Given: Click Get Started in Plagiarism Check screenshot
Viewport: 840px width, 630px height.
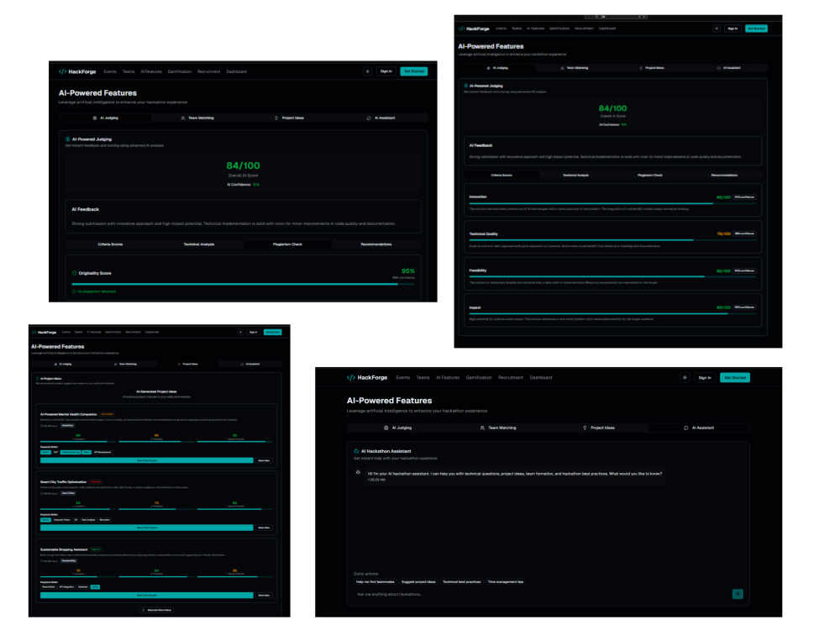Looking at the screenshot, I should (x=413, y=71).
